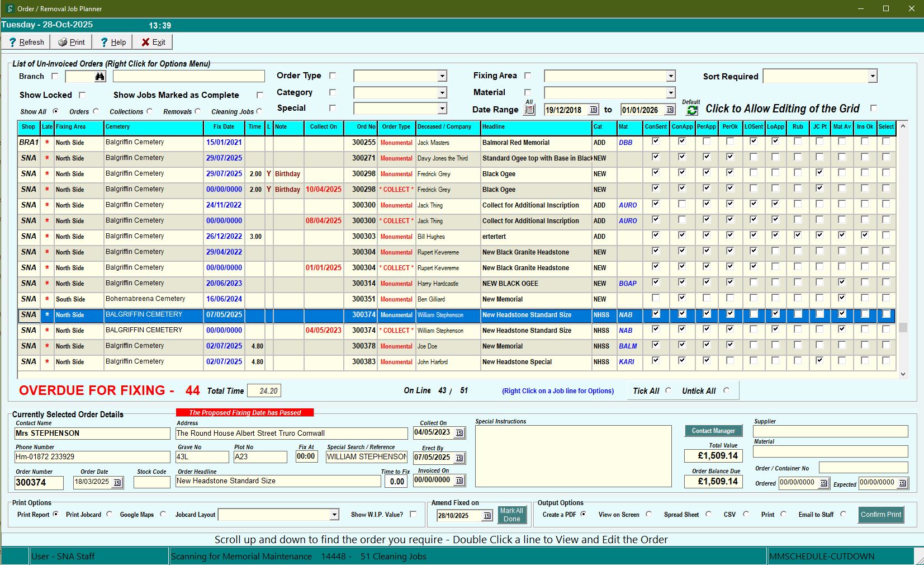Open the Material dropdown
Viewport: 924px width, 565px height.
[x=671, y=93]
